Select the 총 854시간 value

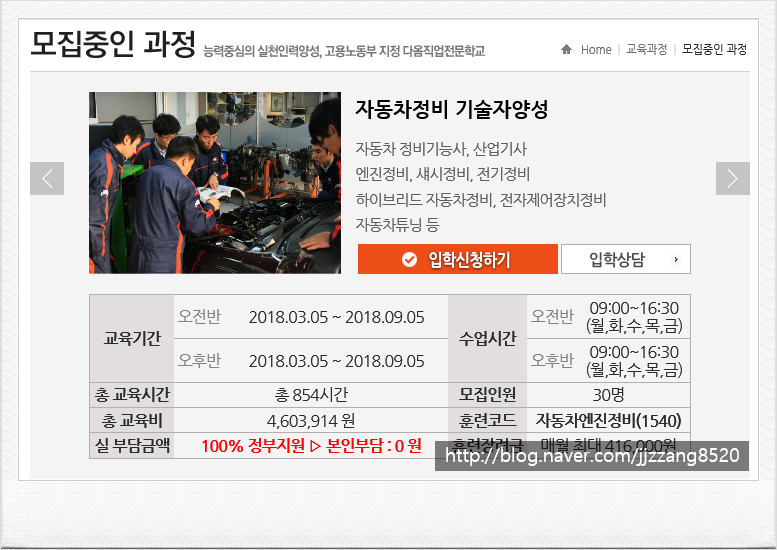pos(311,395)
